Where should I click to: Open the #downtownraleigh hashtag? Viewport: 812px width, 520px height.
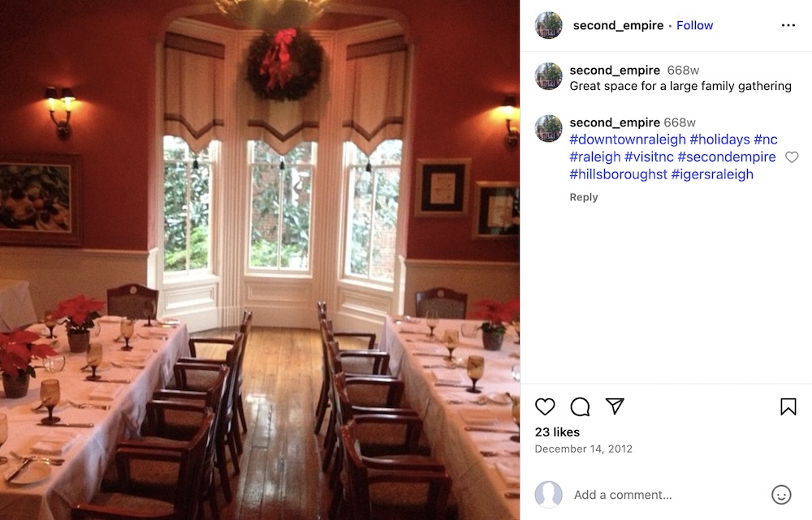coord(628,140)
